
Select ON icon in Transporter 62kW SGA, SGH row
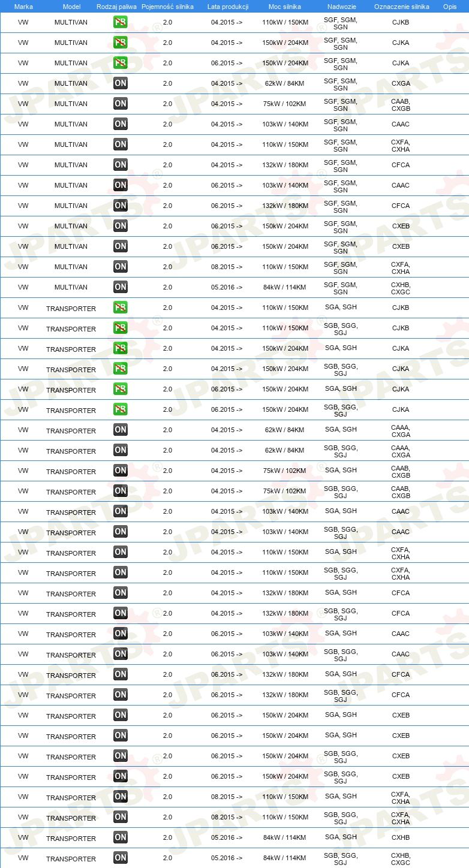120,430
